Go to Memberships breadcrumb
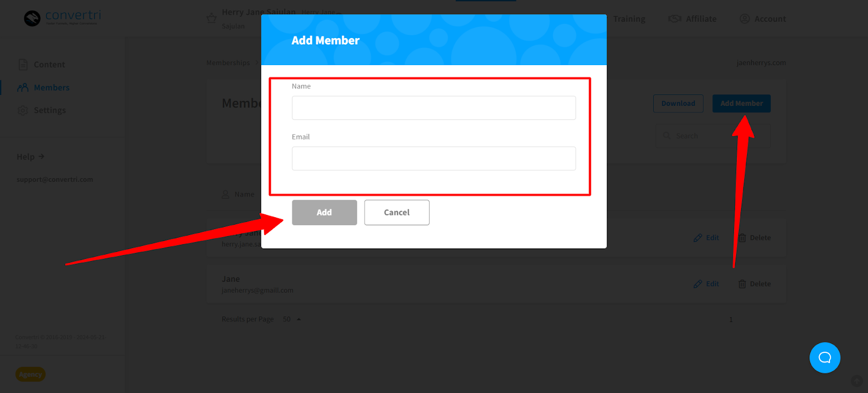Image resolution: width=868 pixels, height=393 pixels. click(228, 63)
